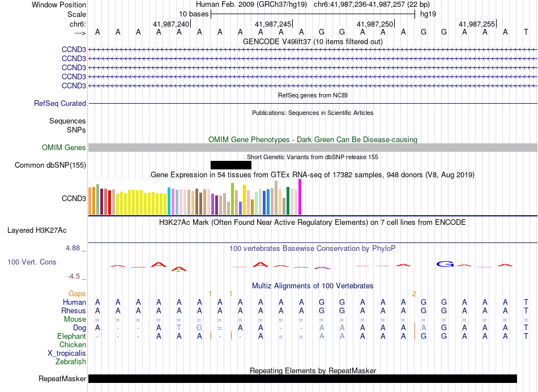
Task: Click the ---> base sequence direction arrow
Action: (80, 33)
